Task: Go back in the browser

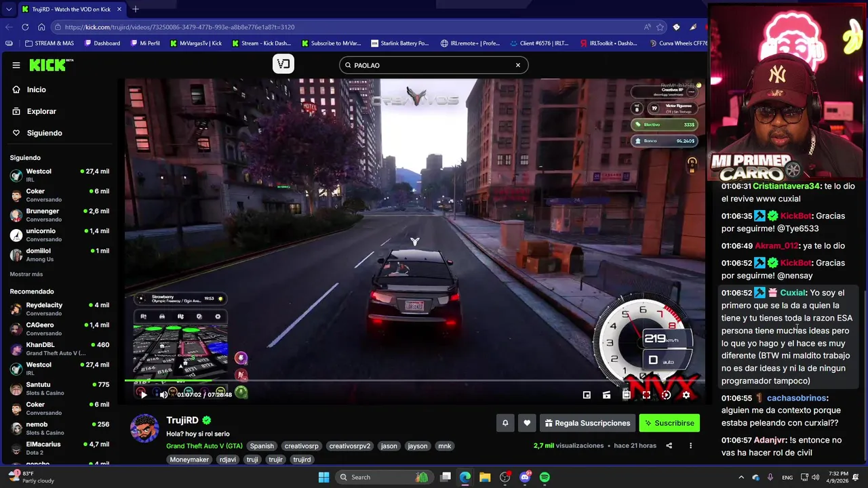Action: point(9,27)
